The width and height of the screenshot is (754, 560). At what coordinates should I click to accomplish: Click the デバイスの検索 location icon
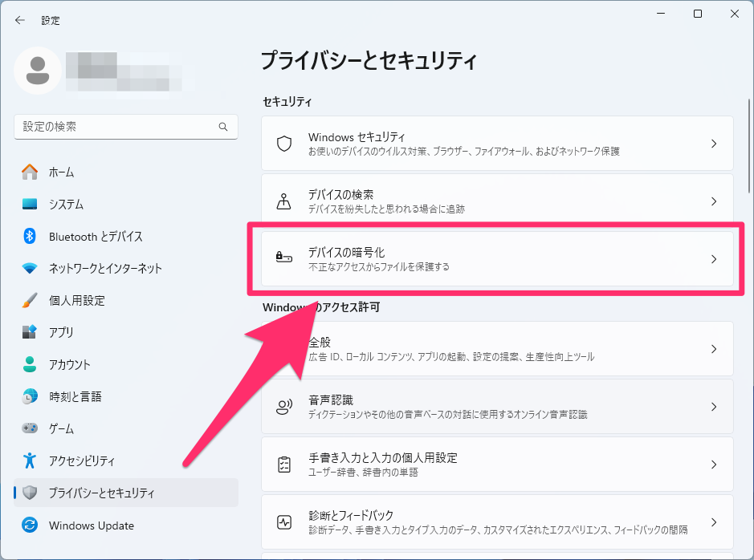pyautogui.click(x=283, y=201)
